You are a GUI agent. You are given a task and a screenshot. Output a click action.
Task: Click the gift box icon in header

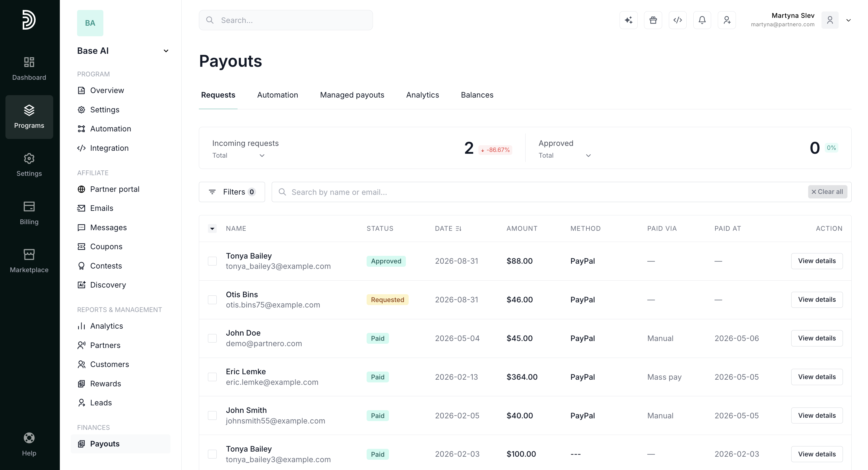(x=653, y=20)
